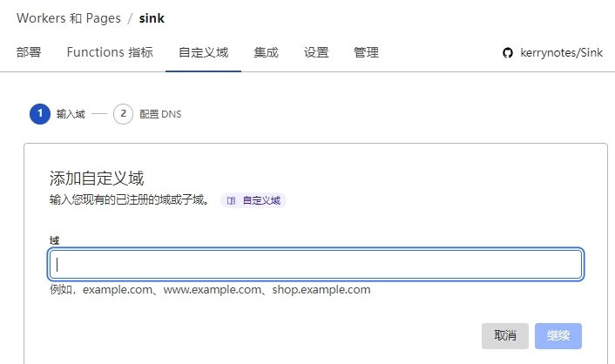
Task: Select the 自定义域 tab
Action: click(203, 52)
